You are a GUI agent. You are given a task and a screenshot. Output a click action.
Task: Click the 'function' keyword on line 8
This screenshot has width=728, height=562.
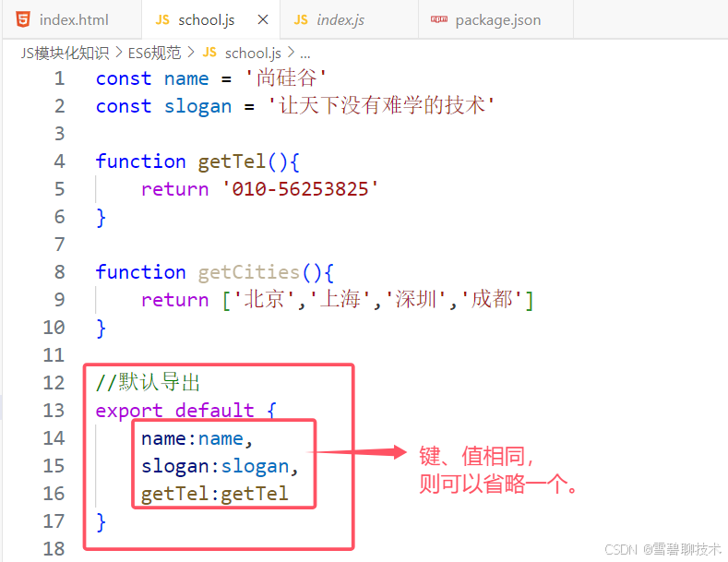pyautogui.click(x=140, y=272)
